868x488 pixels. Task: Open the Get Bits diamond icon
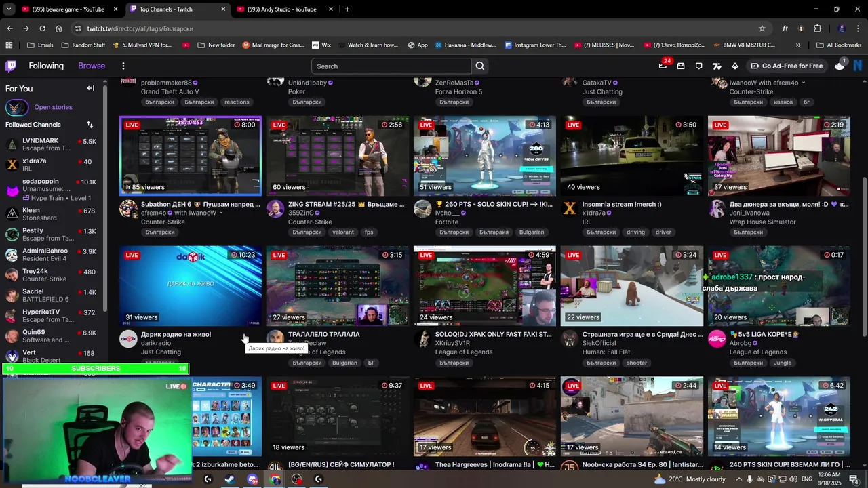coord(735,66)
